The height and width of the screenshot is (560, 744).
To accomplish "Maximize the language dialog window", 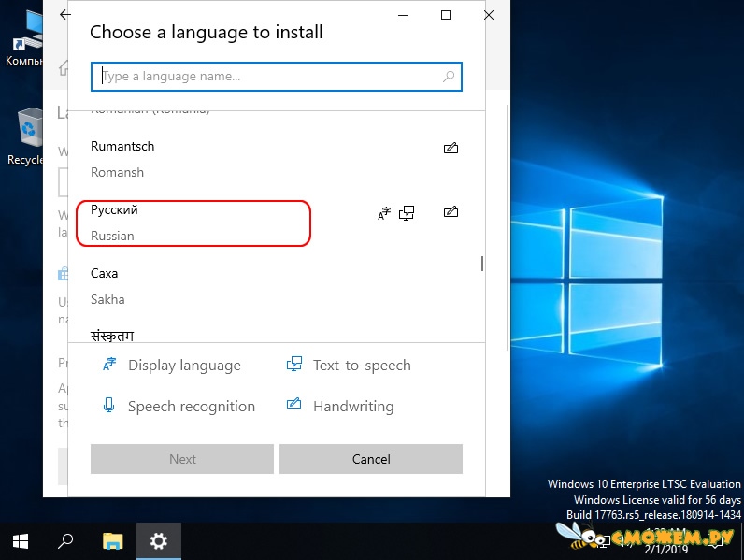I will click(x=446, y=15).
